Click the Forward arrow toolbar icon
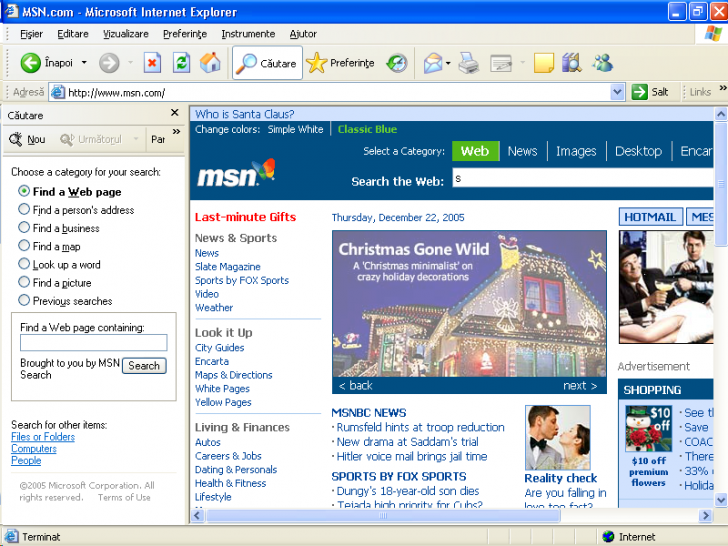Screen dimensions: 728x546 109,63
